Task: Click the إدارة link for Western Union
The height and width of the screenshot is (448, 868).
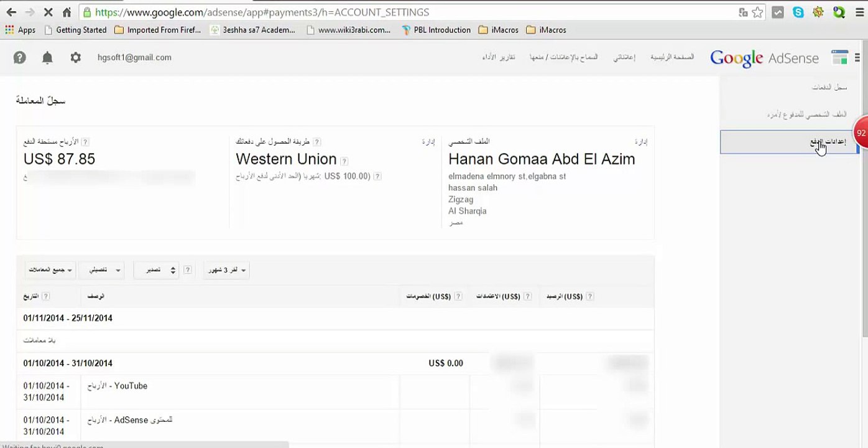Action: (x=428, y=142)
